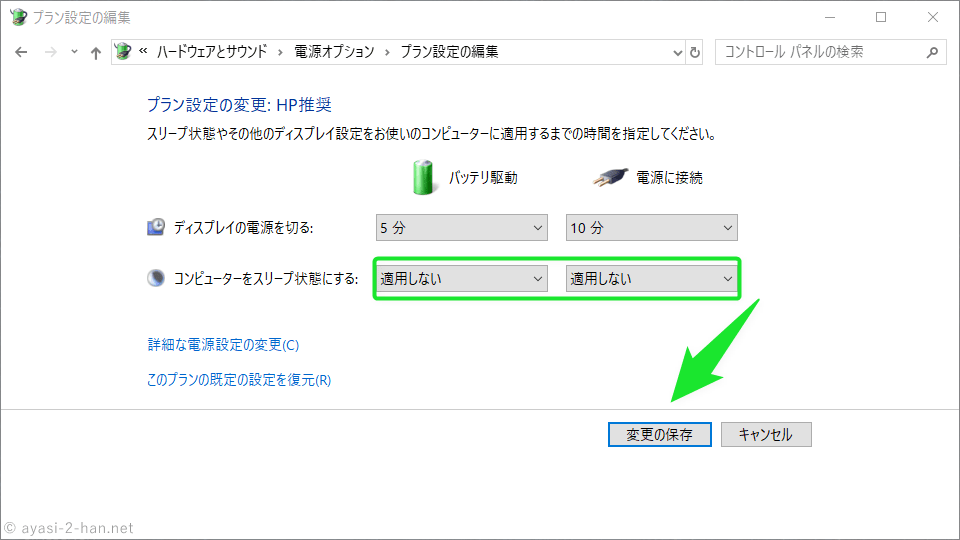Navigate to 電源オプション breadcrumb
The image size is (960, 540).
[x=334, y=52]
